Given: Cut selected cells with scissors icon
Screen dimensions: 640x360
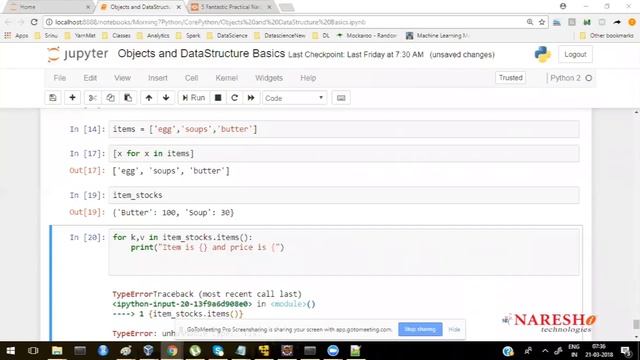Looking at the screenshot, I should (92, 98).
